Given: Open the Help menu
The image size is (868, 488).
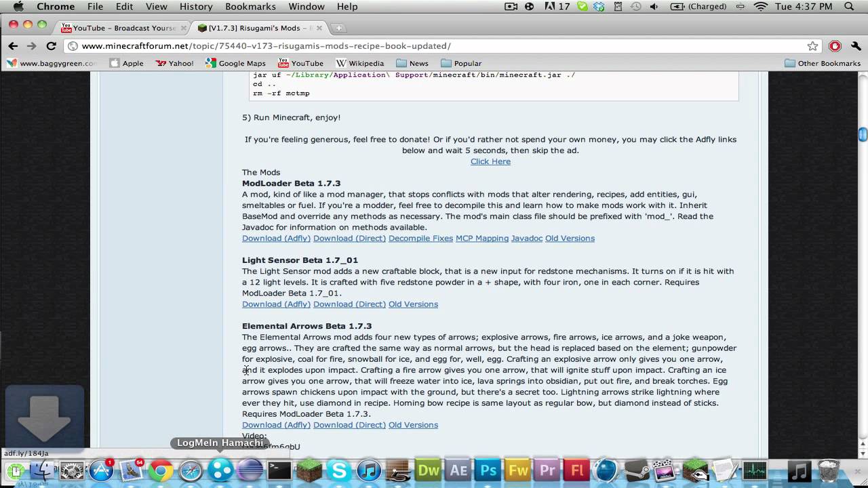Looking at the screenshot, I should pos(347,7).
